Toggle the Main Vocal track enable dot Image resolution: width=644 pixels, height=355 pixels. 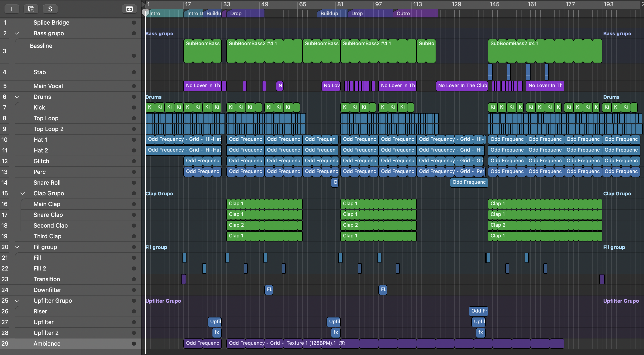click(134, 86)
